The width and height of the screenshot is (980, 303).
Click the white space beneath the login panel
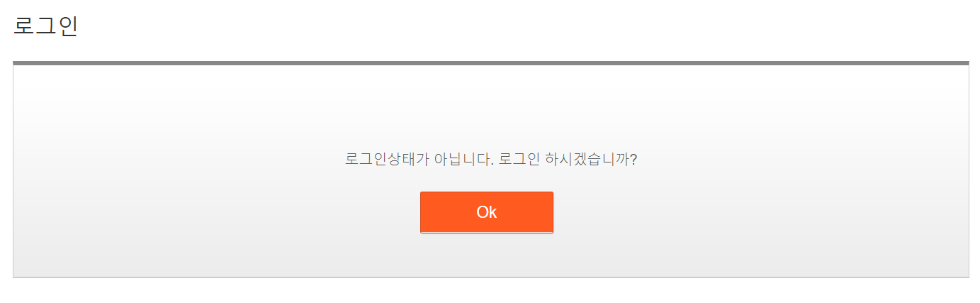click(490, 291)
